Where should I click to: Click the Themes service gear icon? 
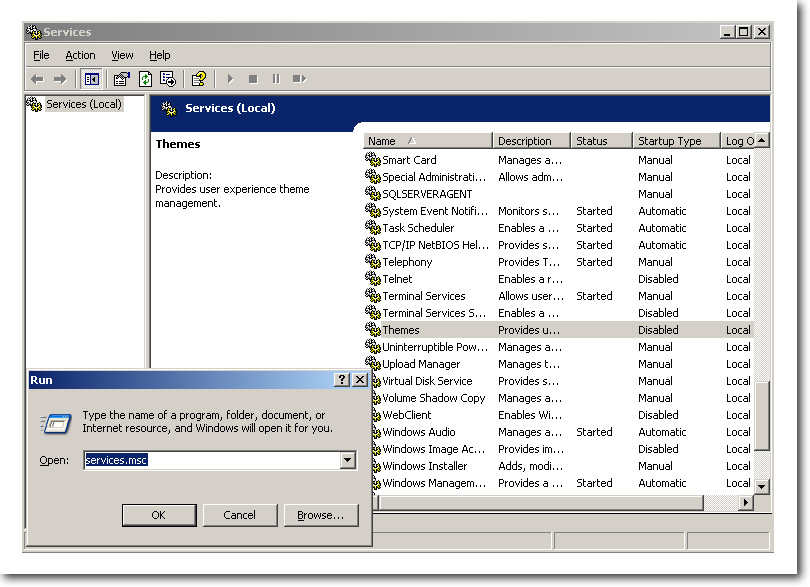[x=372, y=329]
